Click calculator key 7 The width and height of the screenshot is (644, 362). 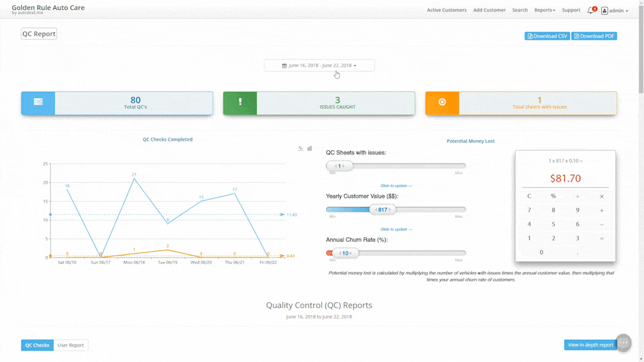[529, 210]
